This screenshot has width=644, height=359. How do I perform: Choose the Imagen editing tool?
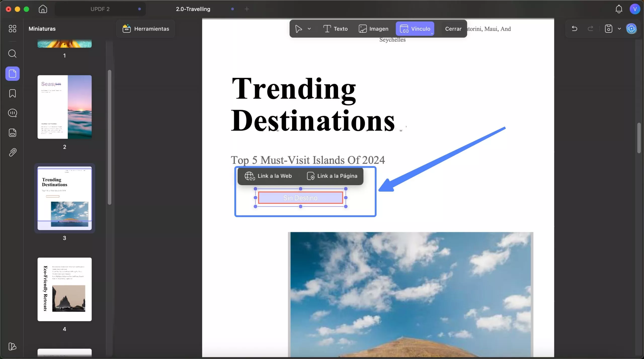(373, 29)
